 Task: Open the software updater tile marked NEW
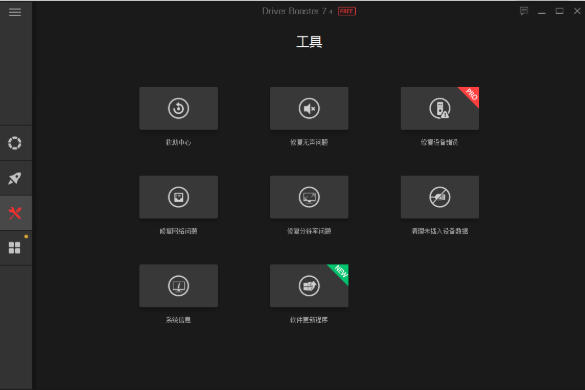point(309,286)
